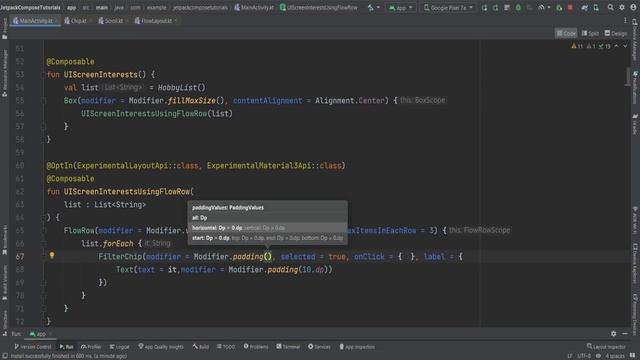
Task: Open the App Inspection tool window
Action: click(x=357, y=347)
